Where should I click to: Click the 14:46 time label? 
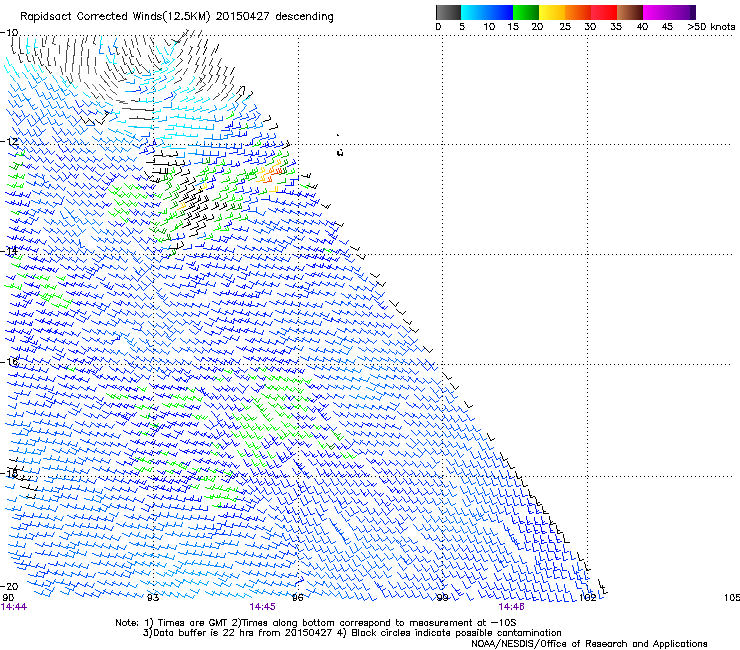pos(512,607)
